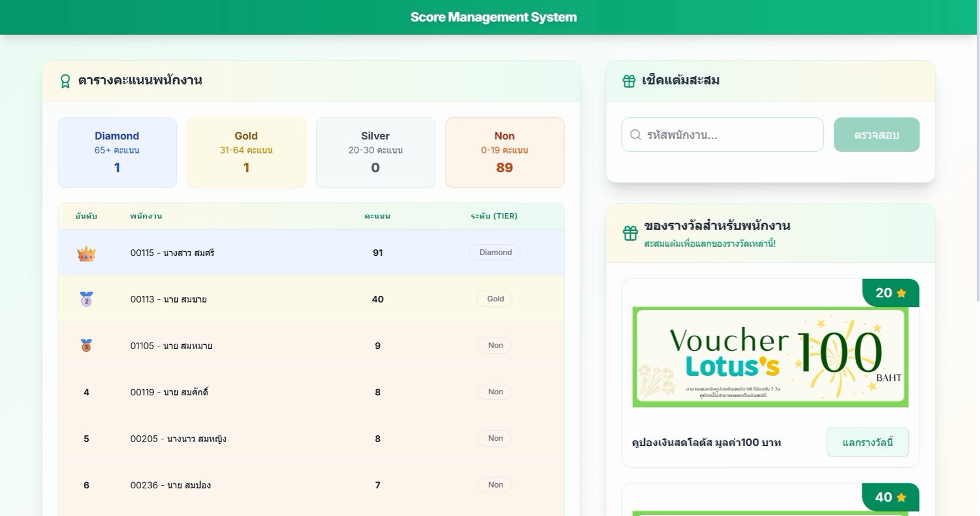The width and height of the screenshot is (980, 516).
Task: Click the score 7 for employee 00236
Action: click(x=377, y=485)
